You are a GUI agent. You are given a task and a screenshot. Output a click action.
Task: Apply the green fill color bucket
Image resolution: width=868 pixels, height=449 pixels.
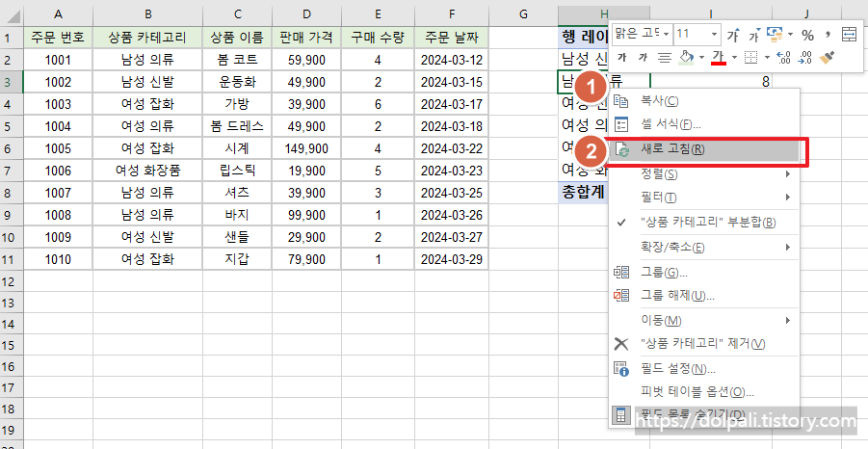click(686, 57)
